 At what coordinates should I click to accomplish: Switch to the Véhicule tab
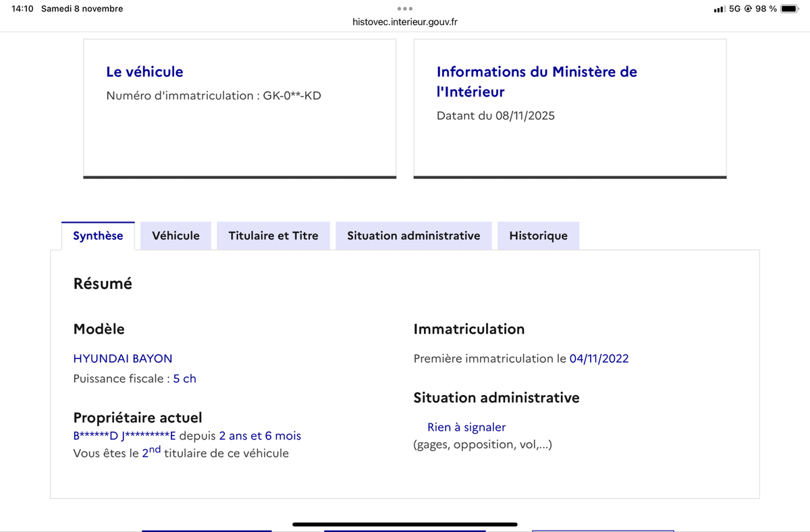coord(175,236)
